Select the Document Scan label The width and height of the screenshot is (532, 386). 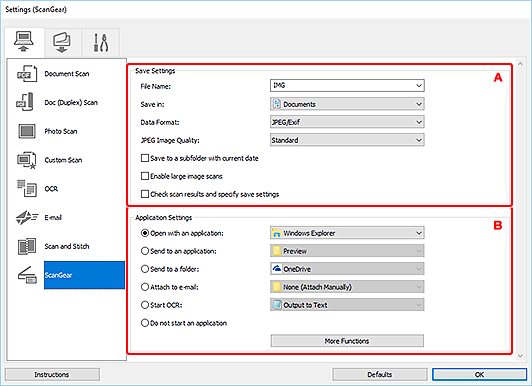[67, 74]
